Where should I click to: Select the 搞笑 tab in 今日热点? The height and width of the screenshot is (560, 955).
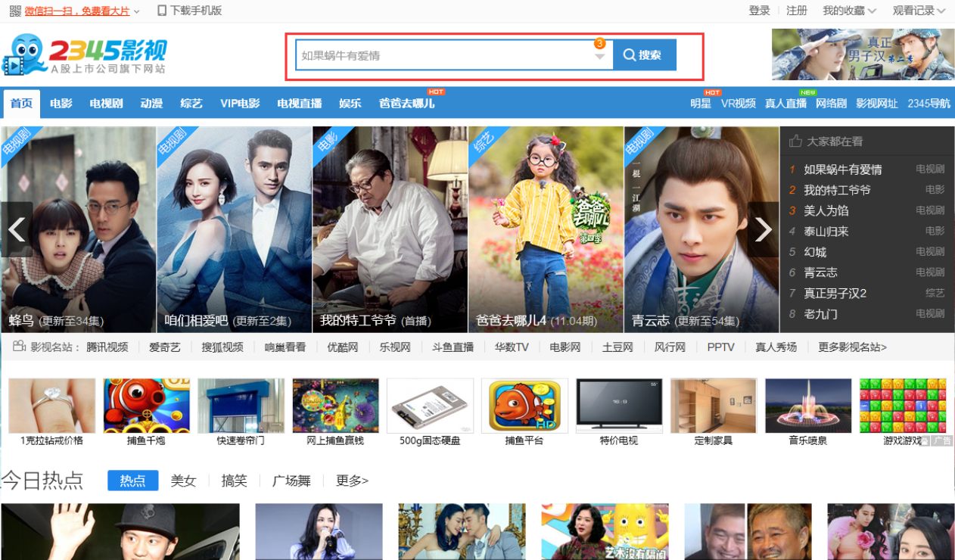234,481
